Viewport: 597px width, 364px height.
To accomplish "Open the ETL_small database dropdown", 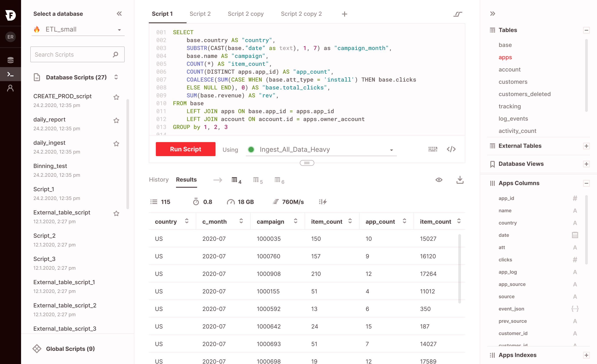I will pyautogui.click(x=119, y=30).
